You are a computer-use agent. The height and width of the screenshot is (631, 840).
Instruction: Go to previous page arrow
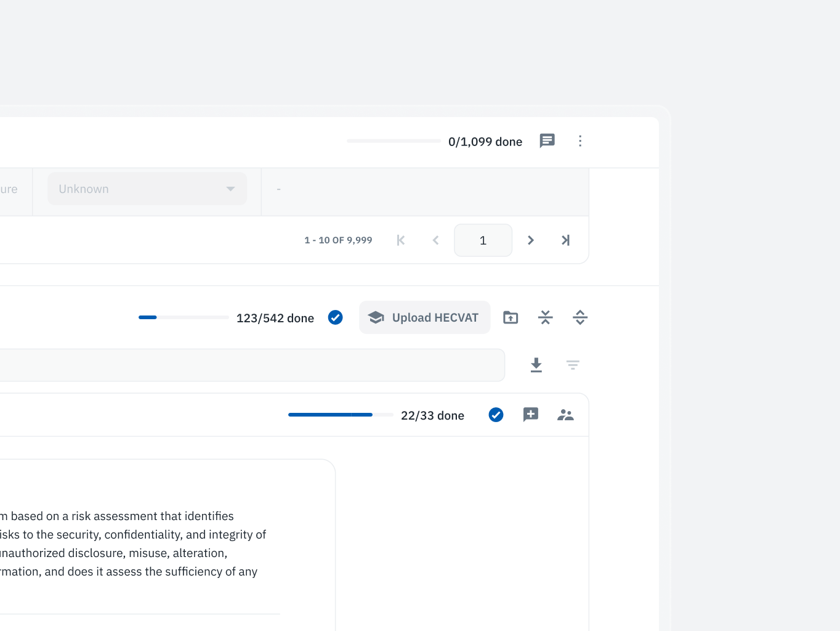click(435, 240)
